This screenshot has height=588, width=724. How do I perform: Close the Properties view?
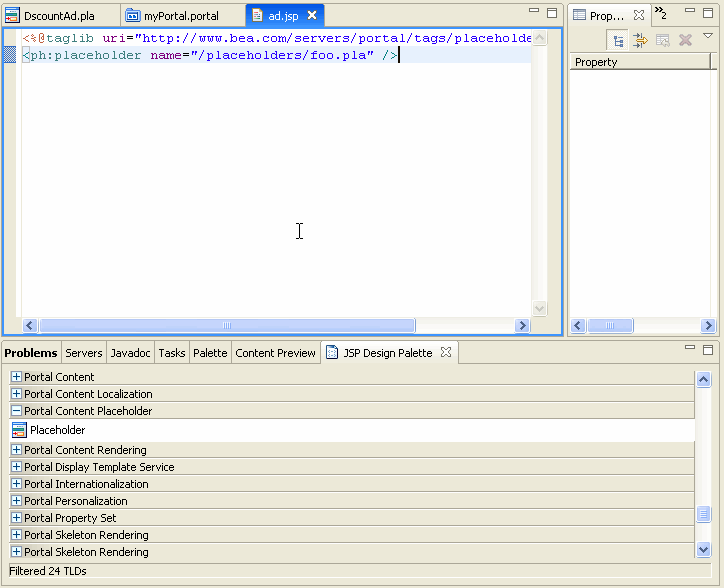639,15
